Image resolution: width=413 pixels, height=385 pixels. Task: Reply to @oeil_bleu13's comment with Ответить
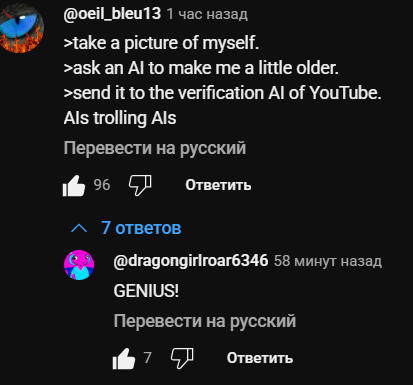point(218,185)
